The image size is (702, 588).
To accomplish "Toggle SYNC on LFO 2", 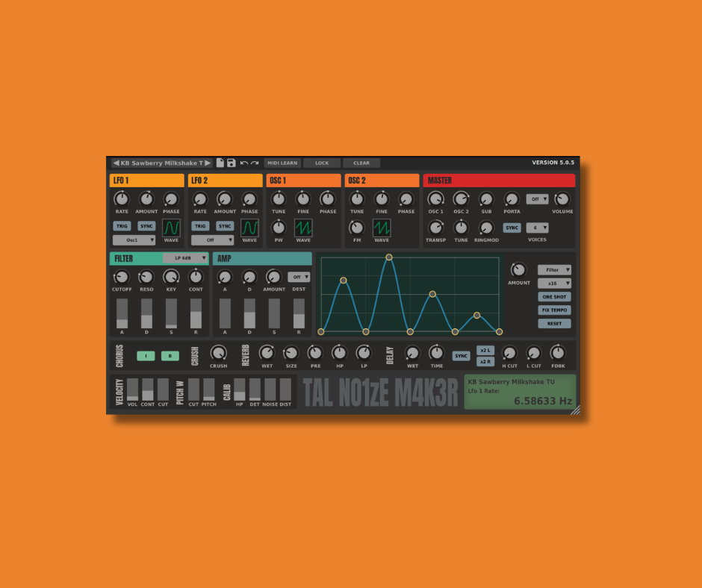I will coord(225,226).
